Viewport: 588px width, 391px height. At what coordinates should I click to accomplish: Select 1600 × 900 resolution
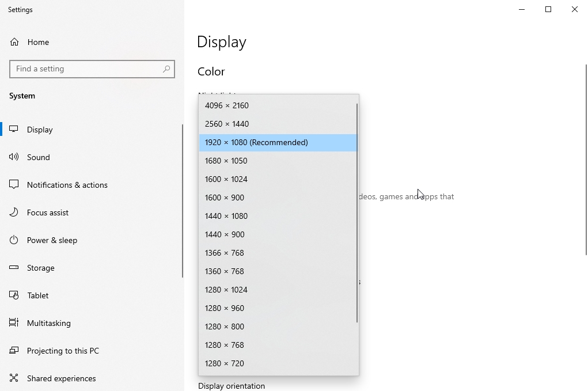point(278,198)
